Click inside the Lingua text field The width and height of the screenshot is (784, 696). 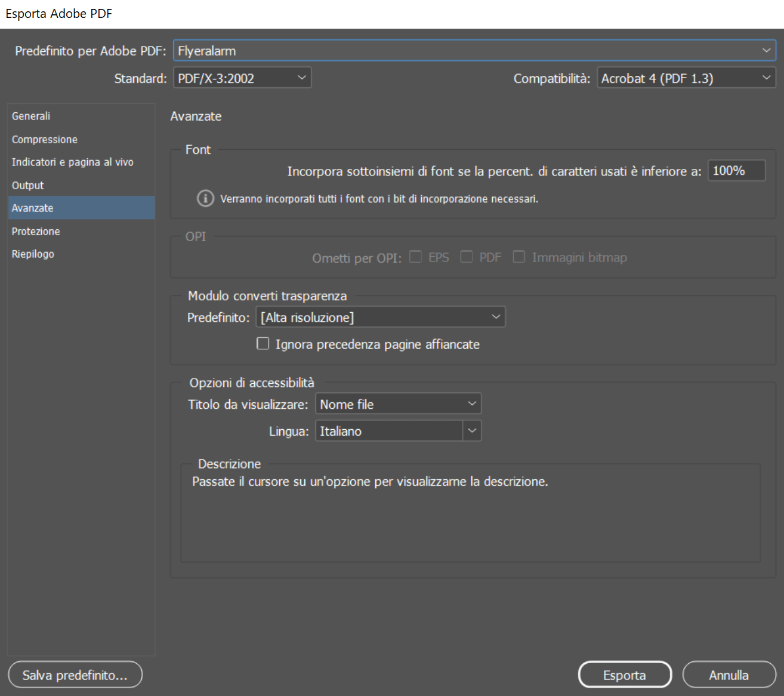[388, 431]
